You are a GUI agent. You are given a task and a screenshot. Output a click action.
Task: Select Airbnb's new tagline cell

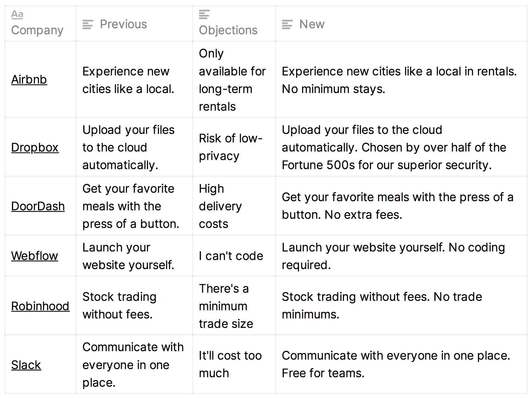[402, 80]
